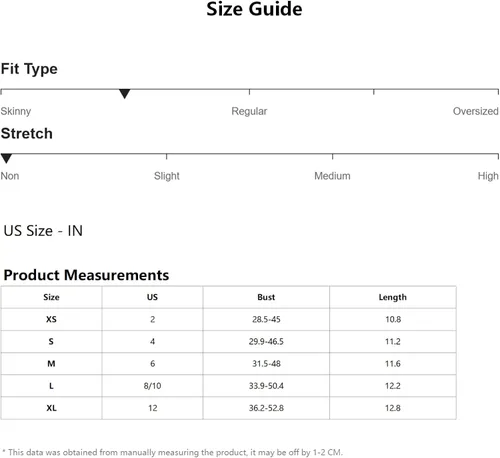
Task: Click the Stretch slider triangle marker at Non
Action: click(6, 158)
